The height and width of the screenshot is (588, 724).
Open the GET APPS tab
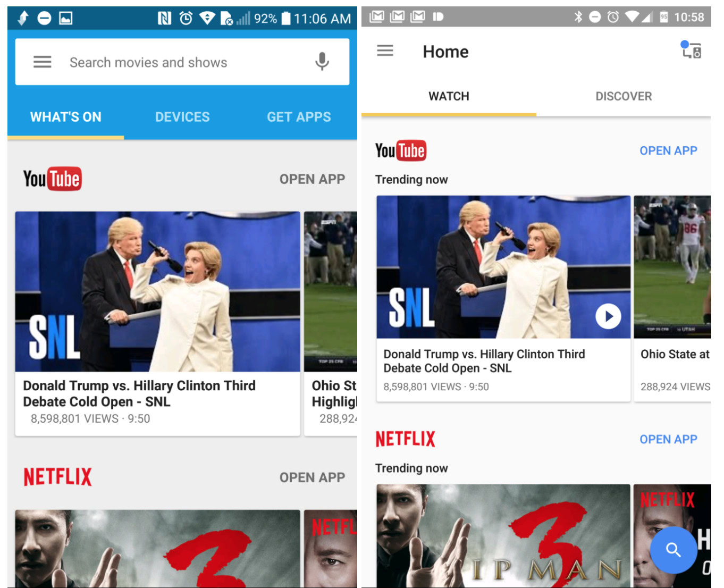tap(299, 117)
